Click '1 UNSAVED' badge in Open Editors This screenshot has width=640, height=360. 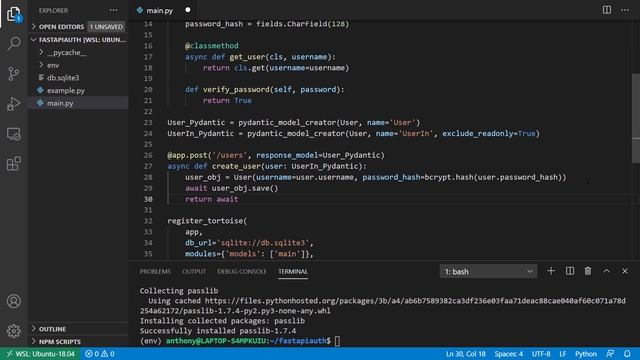[106, 27]
